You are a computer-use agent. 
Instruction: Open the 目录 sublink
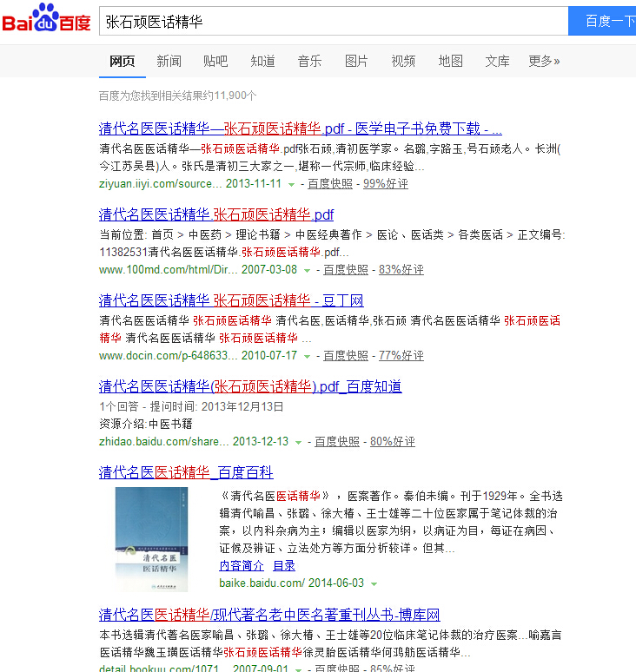pos(284,566)
